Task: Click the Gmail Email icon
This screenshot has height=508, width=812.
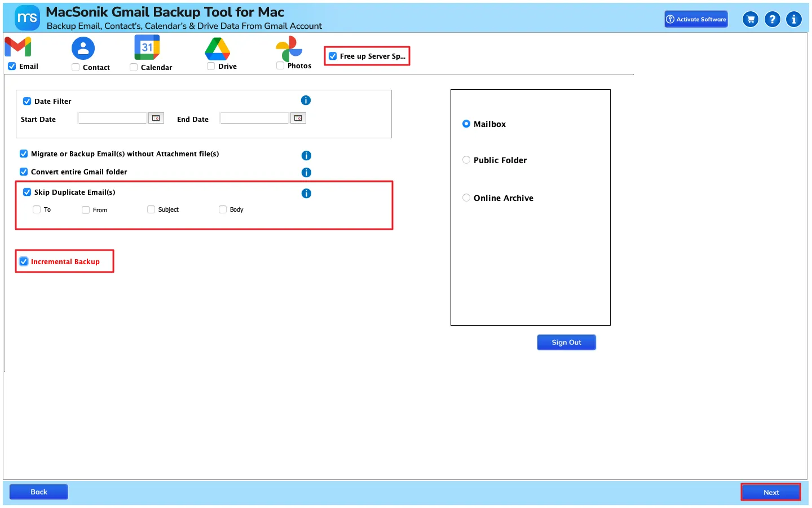Action: [x=18, y=47]
